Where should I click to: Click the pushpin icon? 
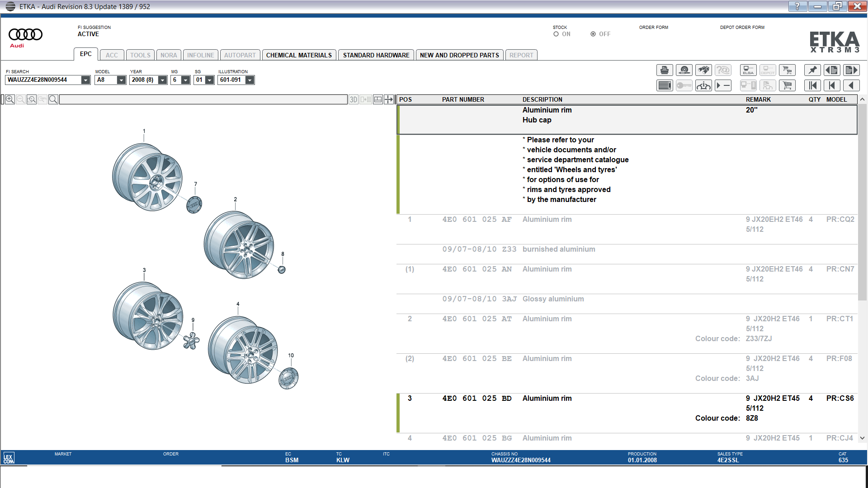tap(812, 70)
